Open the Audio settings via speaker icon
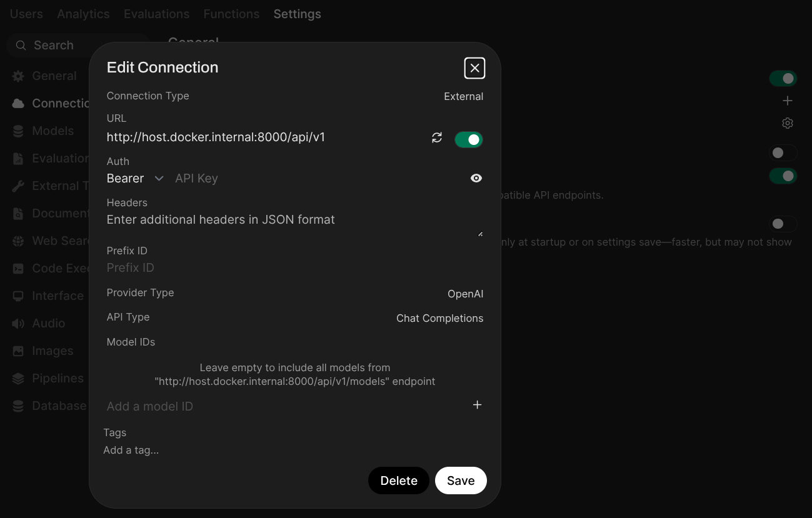 [x=18, y=323]
